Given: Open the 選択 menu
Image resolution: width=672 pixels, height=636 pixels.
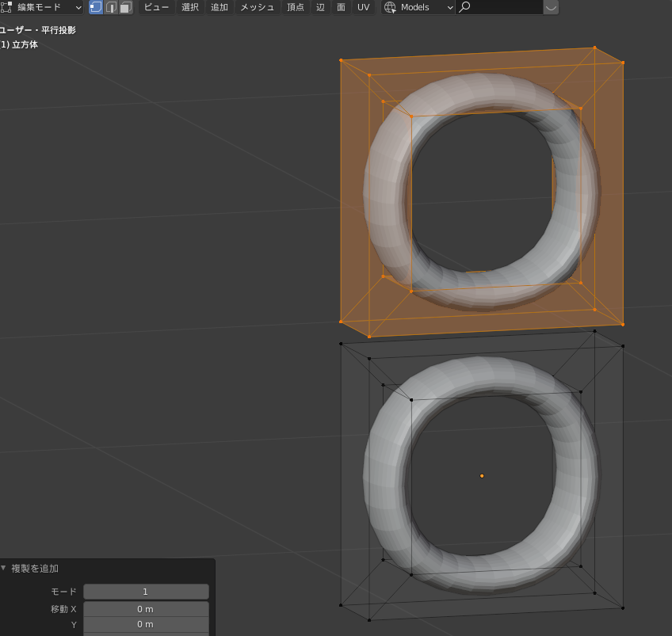Looking at the screenshot, I should tap(190, 7).
